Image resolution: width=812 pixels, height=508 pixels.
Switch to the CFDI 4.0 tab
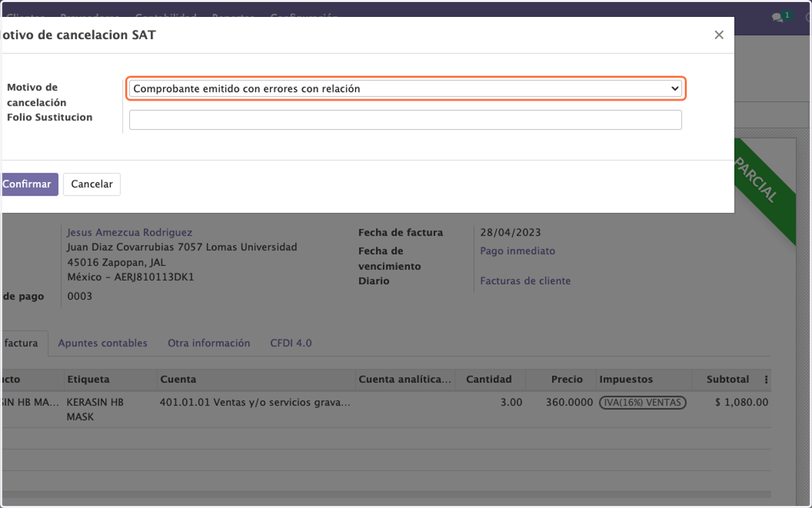(291, 343)
